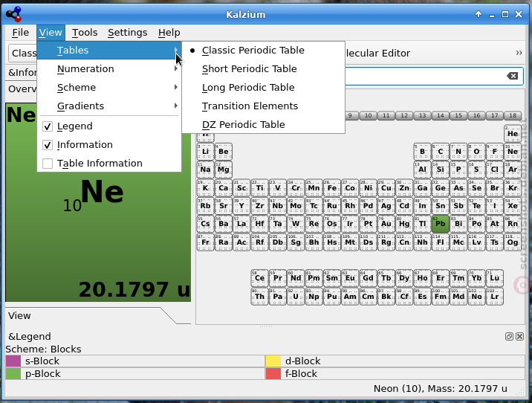Viewport: 532px width, 403px height.
Task: Select the Sodium (Na) element cell
Action: click(205, 170)
